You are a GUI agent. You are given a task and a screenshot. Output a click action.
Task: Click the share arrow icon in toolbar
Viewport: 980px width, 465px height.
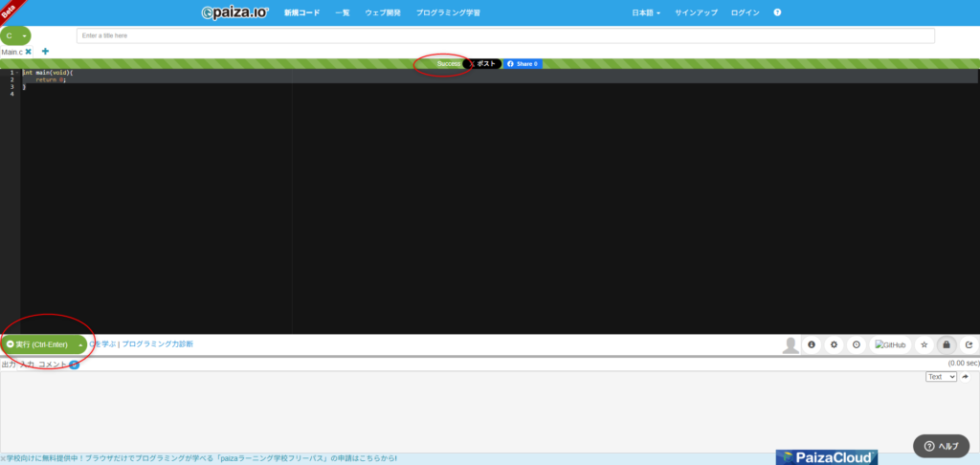tap(969, 344)
